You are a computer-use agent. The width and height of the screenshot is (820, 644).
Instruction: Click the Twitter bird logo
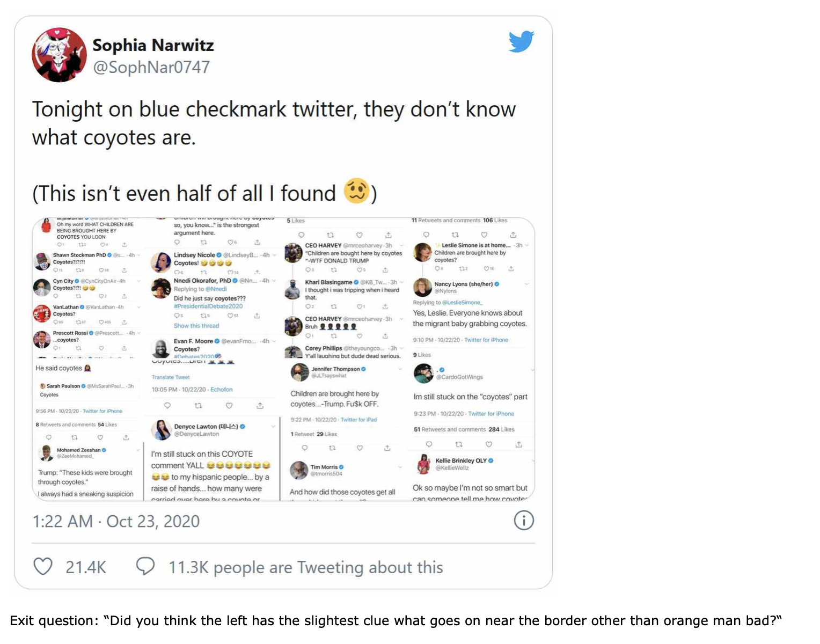point(521,41)
